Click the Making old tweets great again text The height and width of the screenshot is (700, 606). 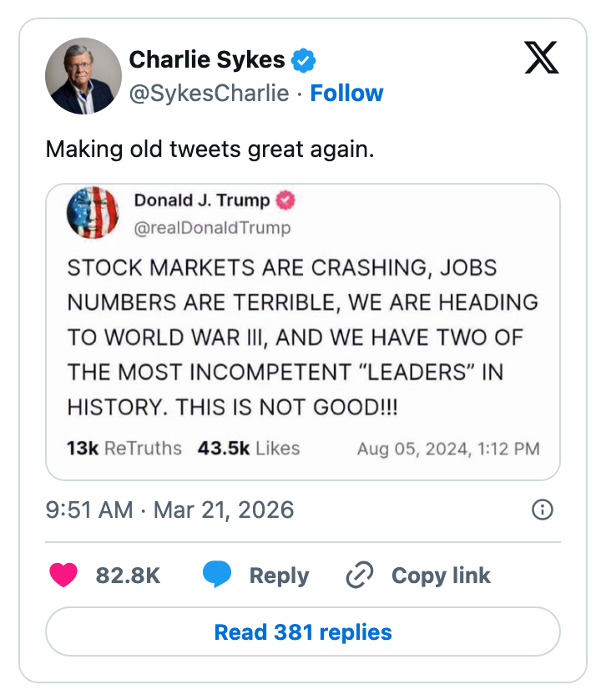(210, 150)
